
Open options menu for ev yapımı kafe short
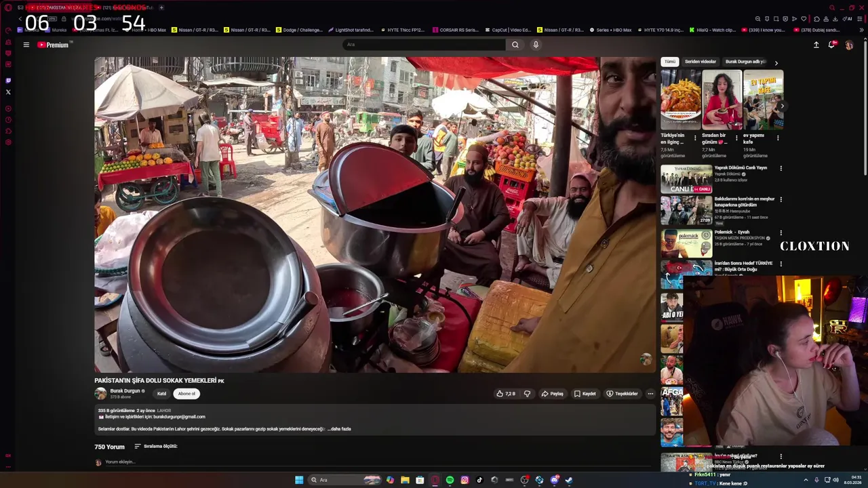coord(778,138)
